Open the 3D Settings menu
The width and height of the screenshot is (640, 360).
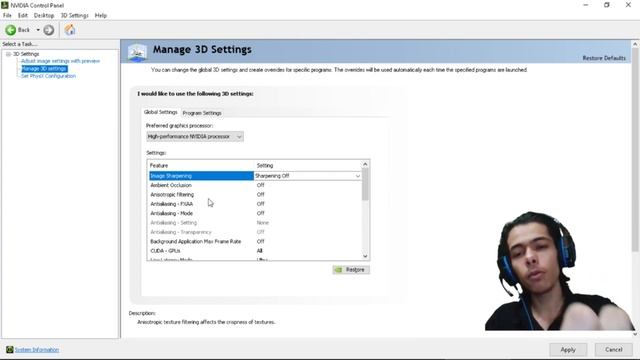pos(74,16)
